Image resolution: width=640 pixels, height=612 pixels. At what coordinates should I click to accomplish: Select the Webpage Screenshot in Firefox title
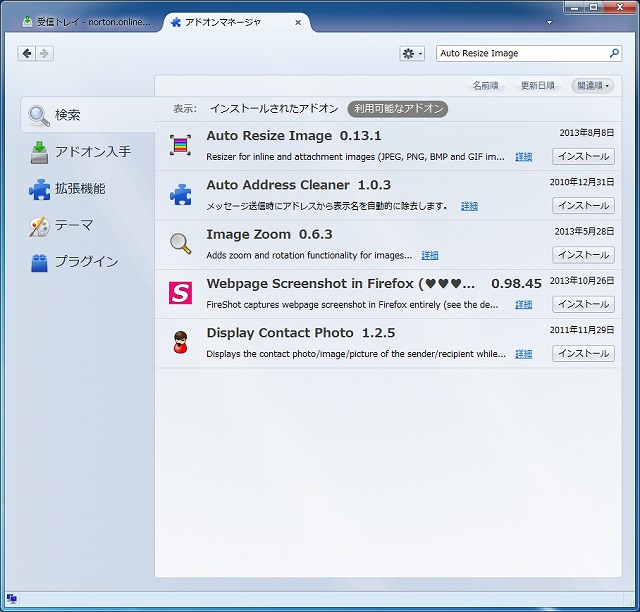340,284
